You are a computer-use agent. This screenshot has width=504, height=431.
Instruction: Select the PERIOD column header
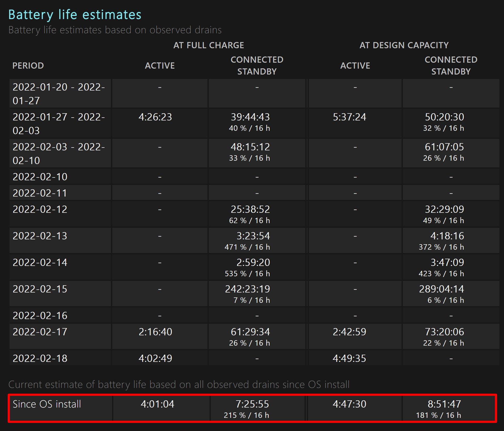(x=28, y=66)
